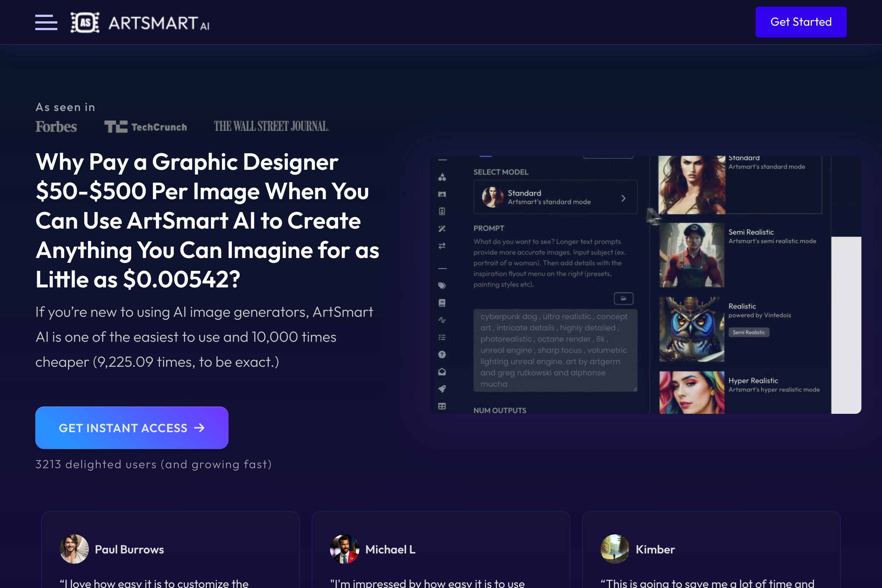Open the folder icon above the prompt box
Screen dimensions: 882x588
tap(623, 298)
